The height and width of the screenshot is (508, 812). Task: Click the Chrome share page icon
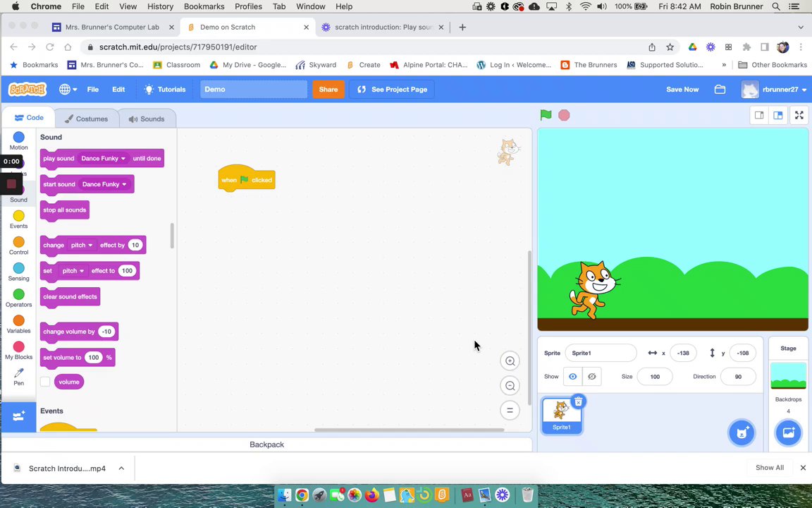652,47
